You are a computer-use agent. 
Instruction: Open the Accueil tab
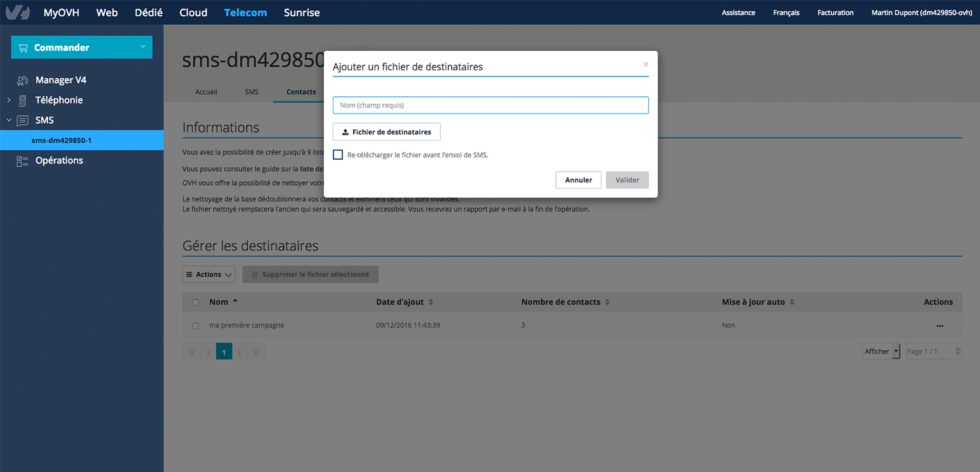point(206,92)
